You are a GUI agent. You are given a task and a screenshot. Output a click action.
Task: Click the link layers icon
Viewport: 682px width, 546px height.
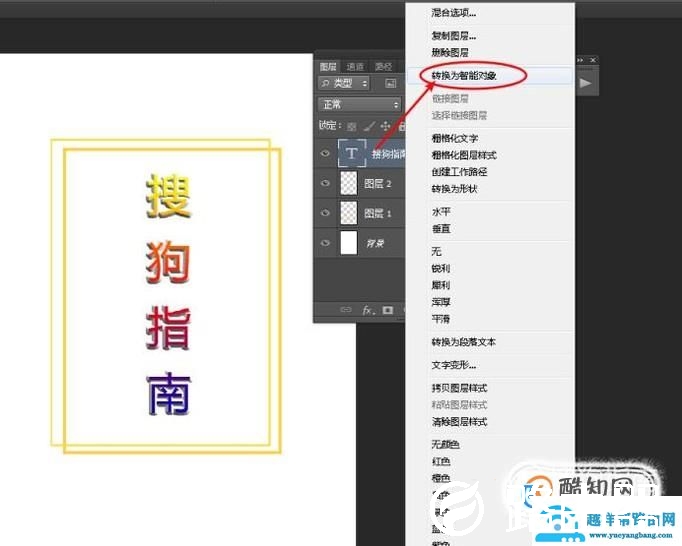tap(346, 310)
